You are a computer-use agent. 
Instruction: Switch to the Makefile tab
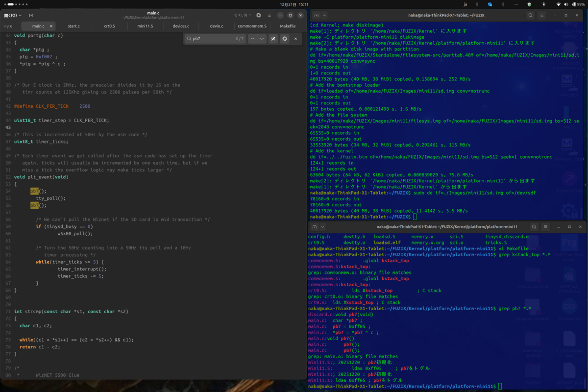coord(288,26)
